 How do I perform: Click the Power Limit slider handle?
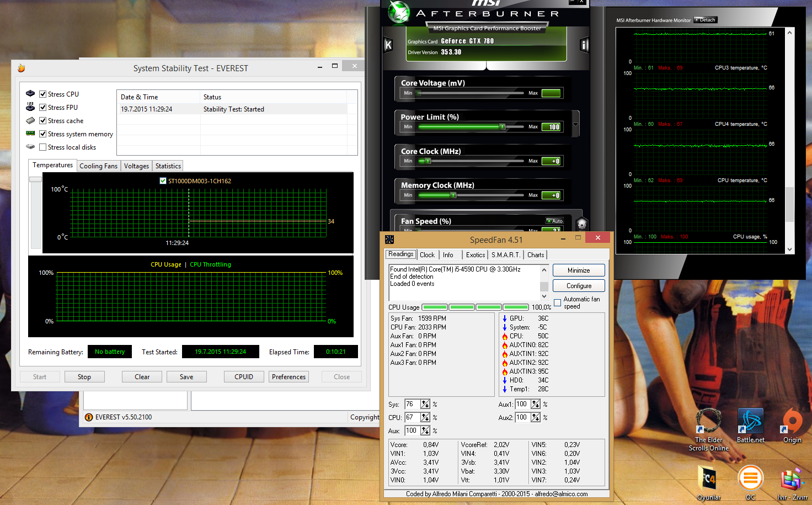(x=502, y=127)
